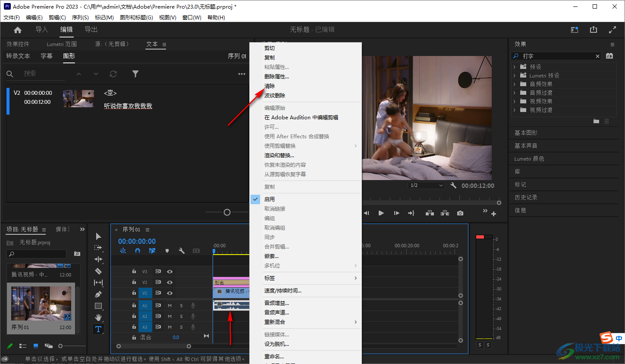Click the refresh icon in Text panel
The image size is (625, 364).
113,74
